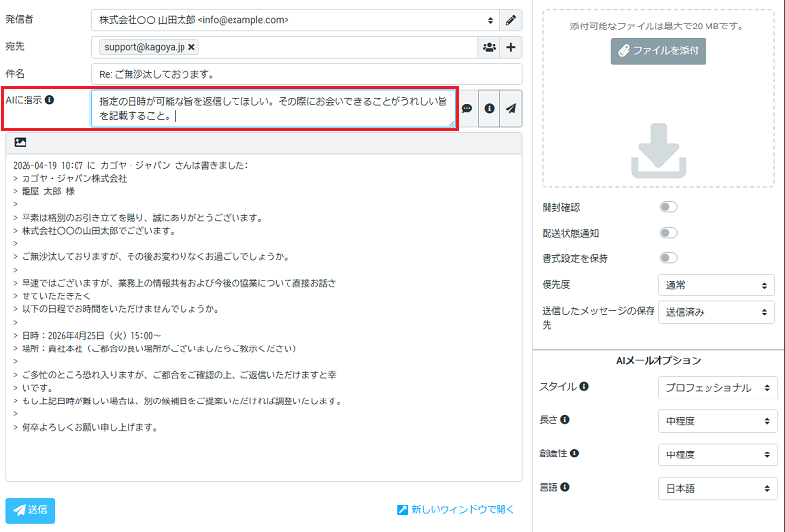Toggle 開封確認 switch
The height and width of the screenshot is (532, 785).
click(x=668, y=207)
